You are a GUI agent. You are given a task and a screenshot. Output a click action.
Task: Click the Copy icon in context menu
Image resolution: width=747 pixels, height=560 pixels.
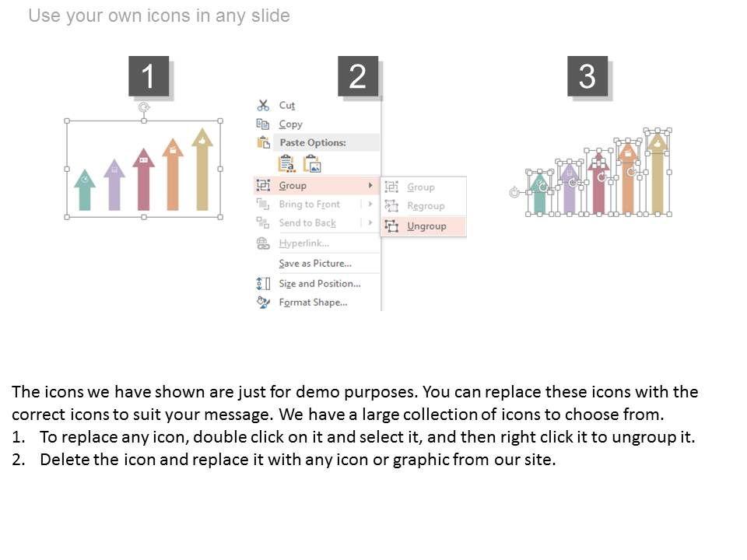click(263, 124)
